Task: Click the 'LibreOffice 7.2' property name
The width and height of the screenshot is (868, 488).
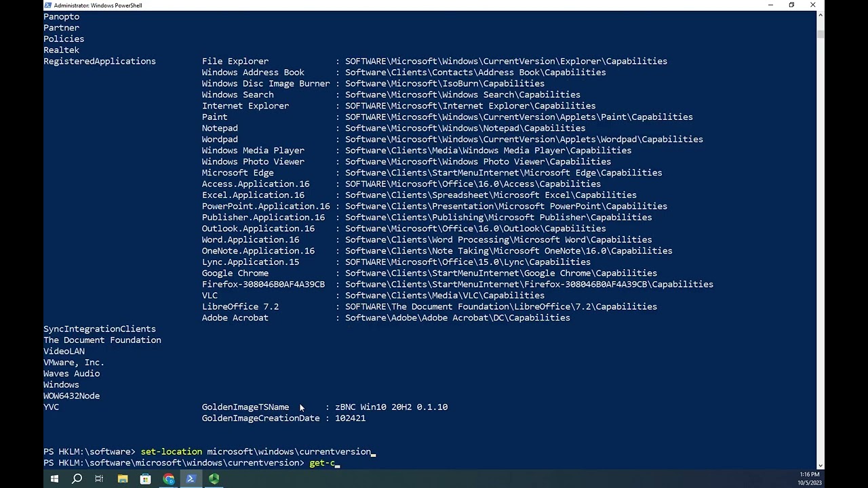Action: click(x=240, y=306)
